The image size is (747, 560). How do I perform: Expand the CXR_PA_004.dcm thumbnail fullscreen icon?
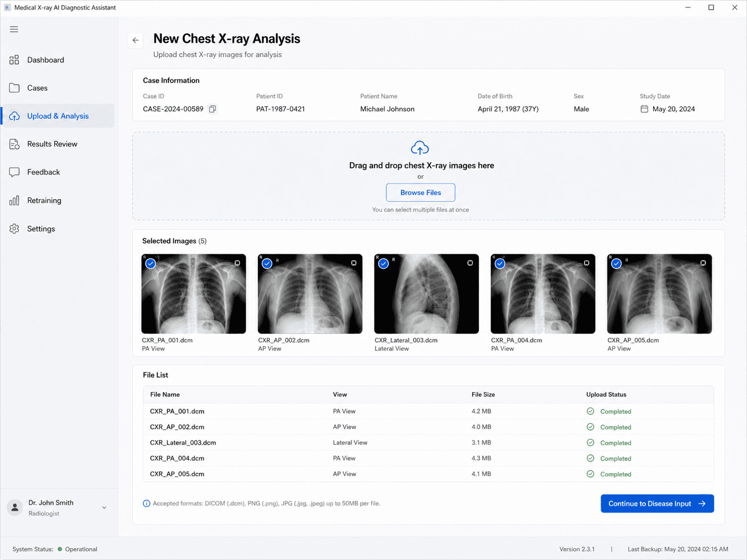pyautogui.click(x=587, y=263)
